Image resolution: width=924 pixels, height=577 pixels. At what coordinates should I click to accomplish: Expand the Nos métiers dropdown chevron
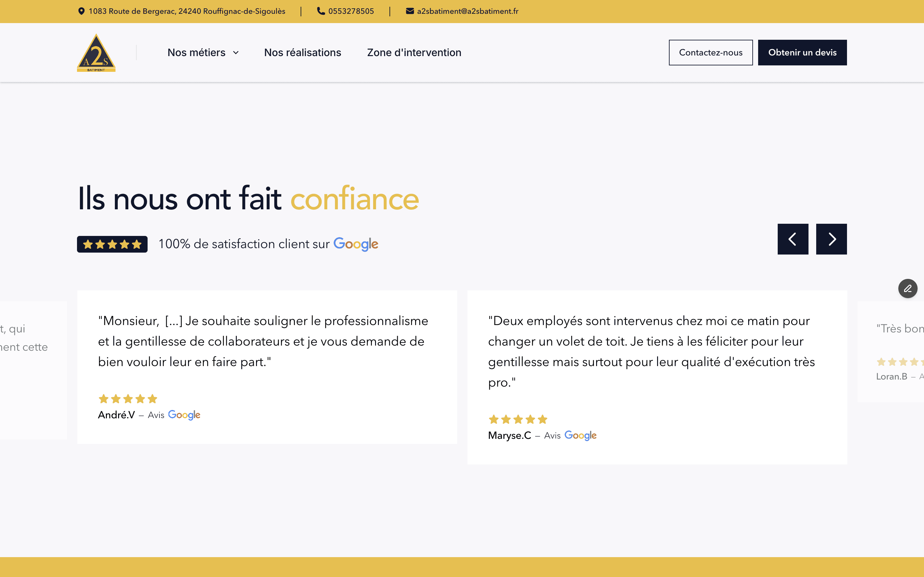(236, 53)
